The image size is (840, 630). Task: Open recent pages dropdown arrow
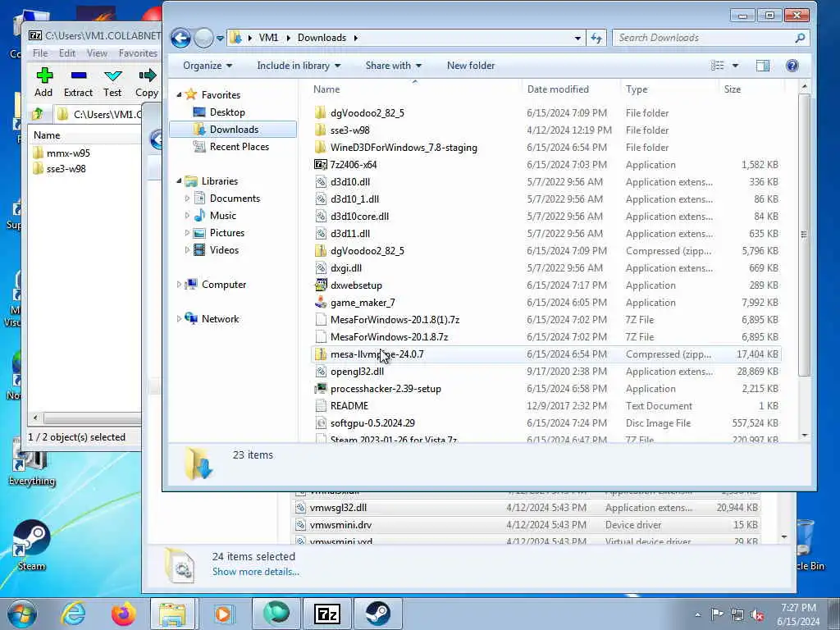pos(220,38)
